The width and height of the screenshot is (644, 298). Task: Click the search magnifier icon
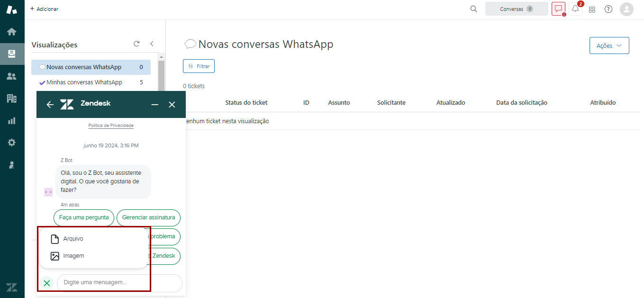point(473,9)
